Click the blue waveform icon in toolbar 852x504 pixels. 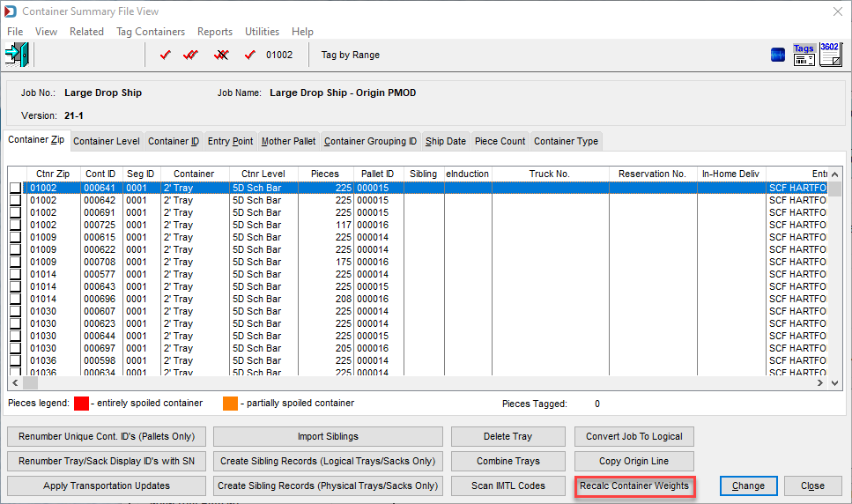pyautogui.click(x=778, y=55)
